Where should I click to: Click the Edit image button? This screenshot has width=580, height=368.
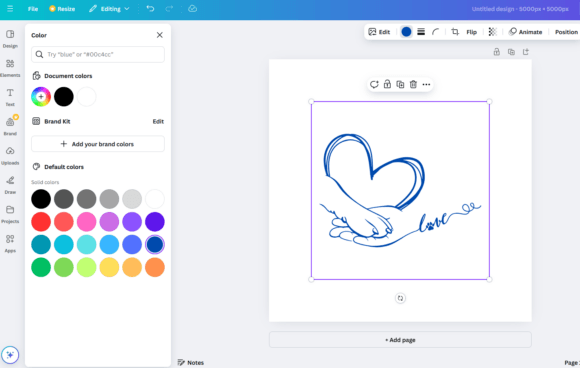[x=379, y=32]
